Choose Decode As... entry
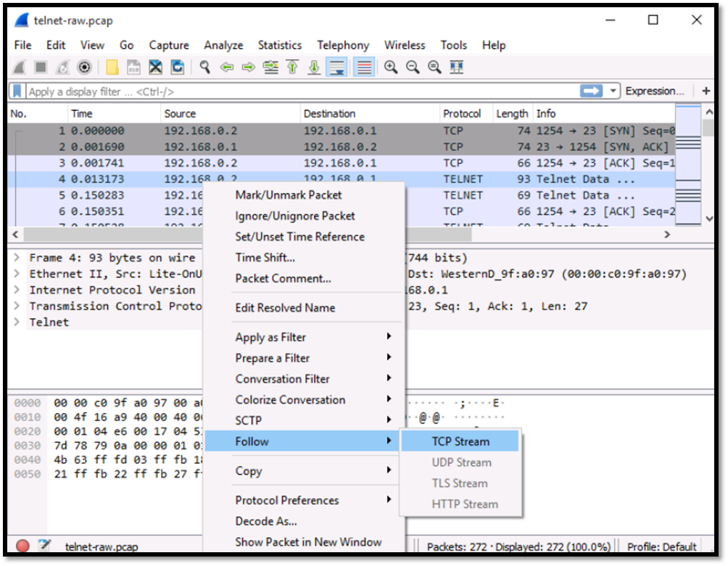The height and width of the screenshot is (566, 728). [x=266, y=521]
